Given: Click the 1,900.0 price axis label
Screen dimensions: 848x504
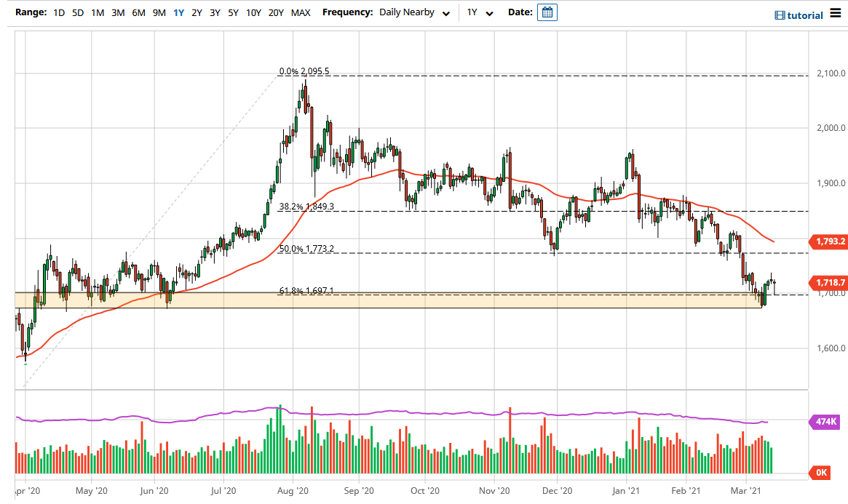Looking at the screenshot, I should pos(831,183).
